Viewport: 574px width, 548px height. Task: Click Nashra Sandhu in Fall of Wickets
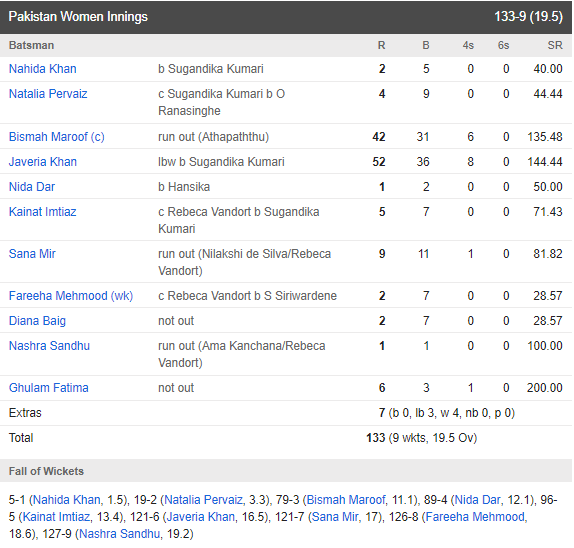point(120,534)
